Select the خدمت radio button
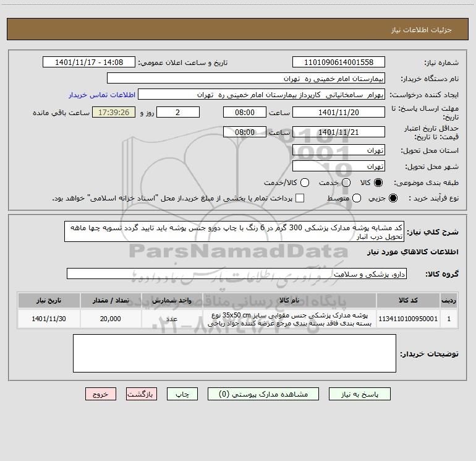The height and width of the screenshot is (461, 476). pos(346,183)
